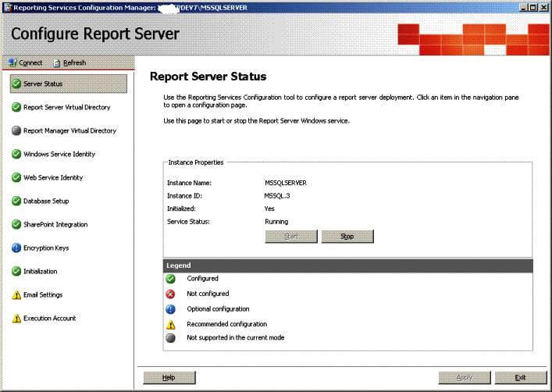552x392 pixels.
Task: Open the Report Server Virtual Directory page
Action: (66, 107)
